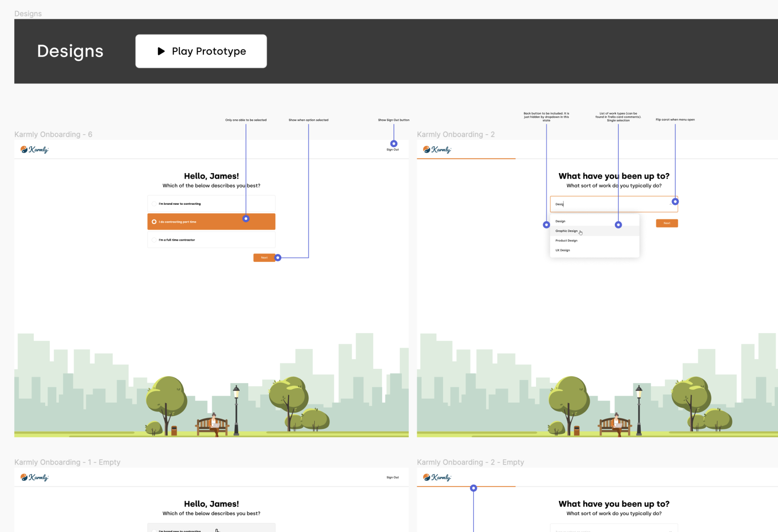The width and height of the screenshot is (778, 532).
Task: Select the "I'm a full time contractor" option
Action: (211, 240)
